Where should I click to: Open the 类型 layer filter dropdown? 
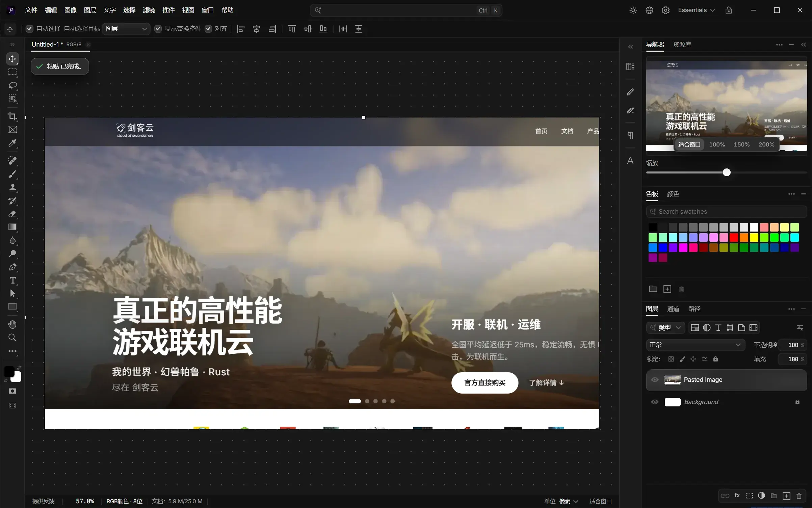[666, 328]
